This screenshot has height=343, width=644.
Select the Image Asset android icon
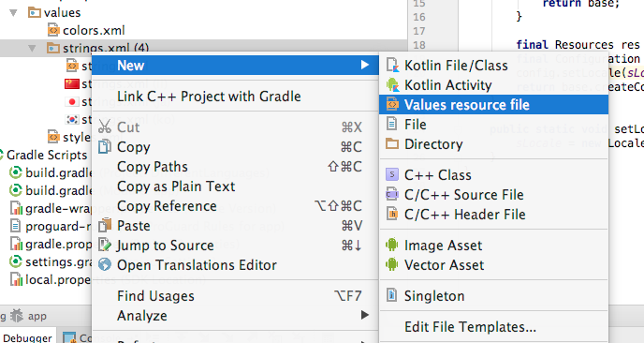[x=392, y=246]
